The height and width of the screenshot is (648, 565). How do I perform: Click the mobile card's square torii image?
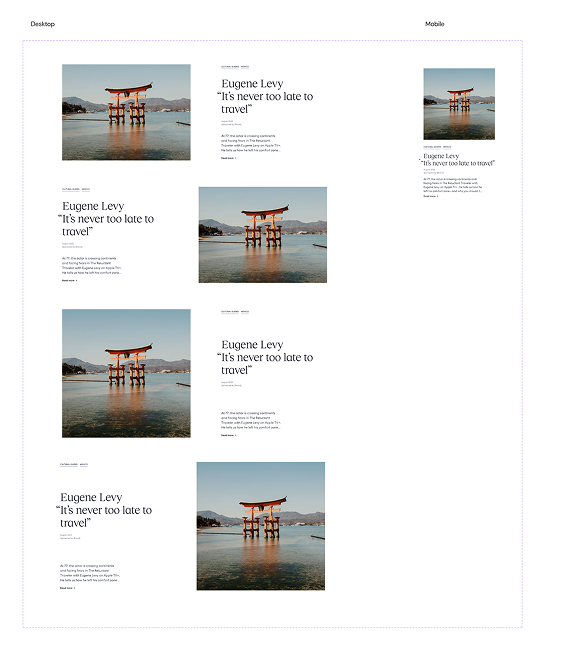(x=459, y=104)
